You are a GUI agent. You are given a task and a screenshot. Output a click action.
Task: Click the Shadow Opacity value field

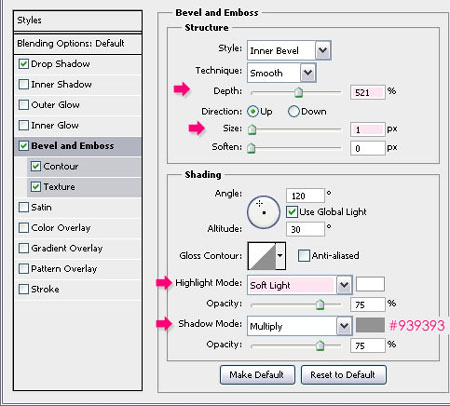(368, 346)
